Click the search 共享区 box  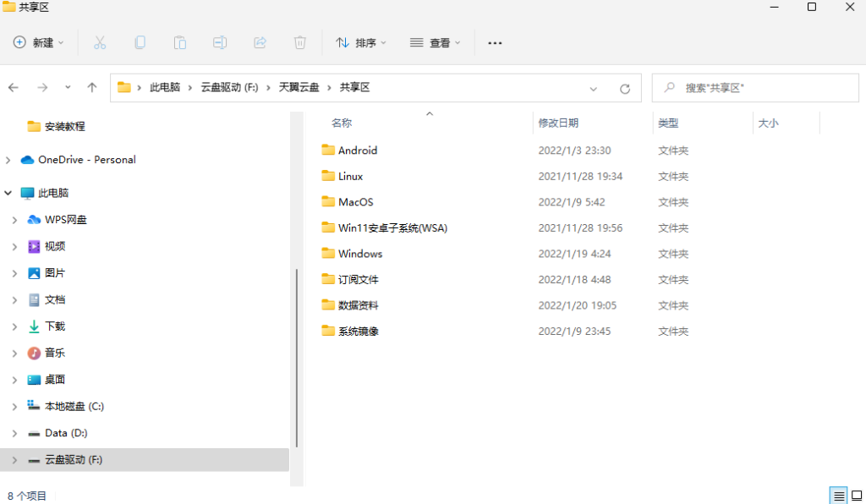pyautogui.click(x=755, y=88)
